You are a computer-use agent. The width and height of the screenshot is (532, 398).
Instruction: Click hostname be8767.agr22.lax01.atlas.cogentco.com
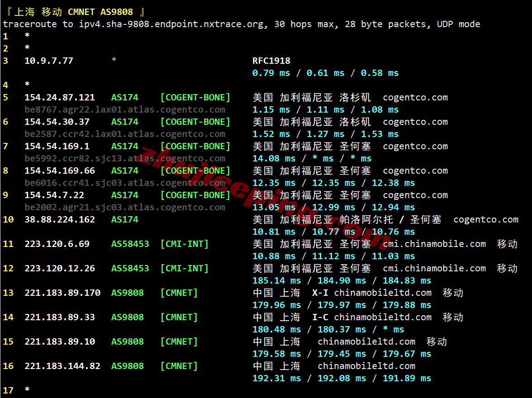pyautogui.click(x=125, y=109)
